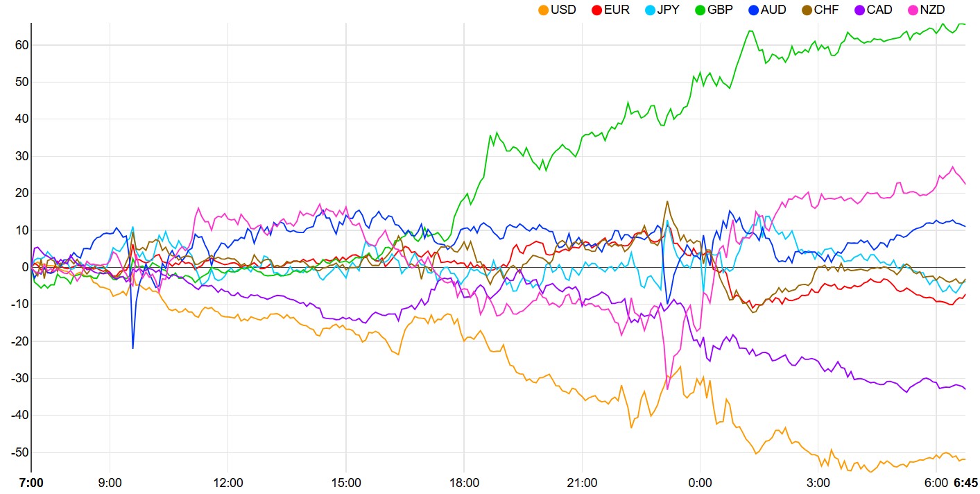980x494 pixels.
Task: Hide the GBP series via its legend label
Action: click(x=720, y=10)
